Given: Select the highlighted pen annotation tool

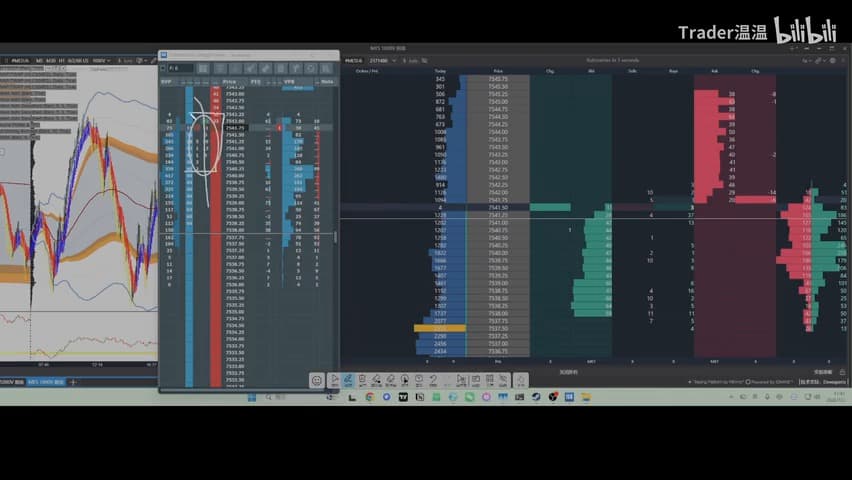Looking at the screenshot, I should (348, 380).
